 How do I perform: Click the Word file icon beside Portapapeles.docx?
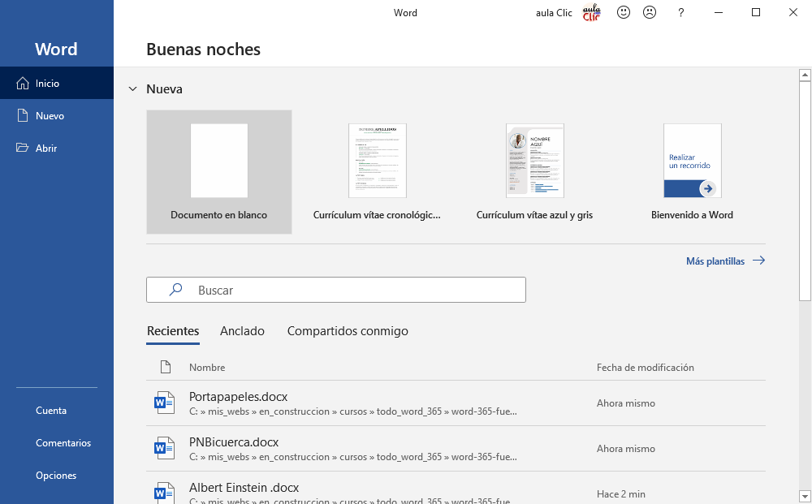[165, 403]
